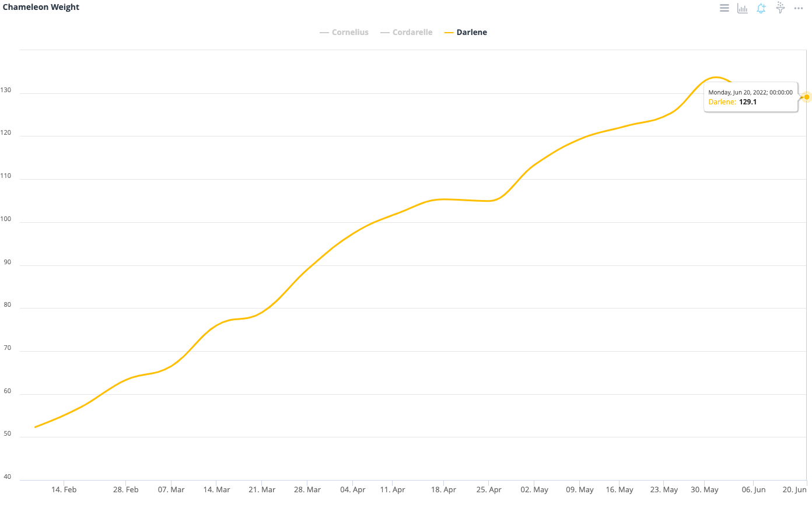Show the Cornelius series in legend
The width and height of the screenshot is (812, 508).
click(x=350, y=33)
